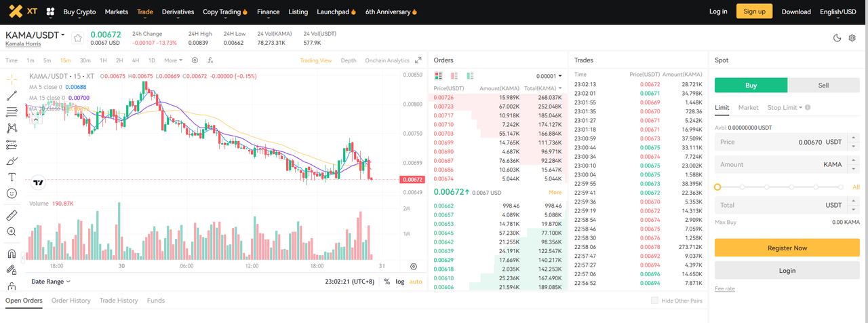The image size is (868, 323).
Task: Open Stop Limit order type dropdown
Action: (785, 107)
